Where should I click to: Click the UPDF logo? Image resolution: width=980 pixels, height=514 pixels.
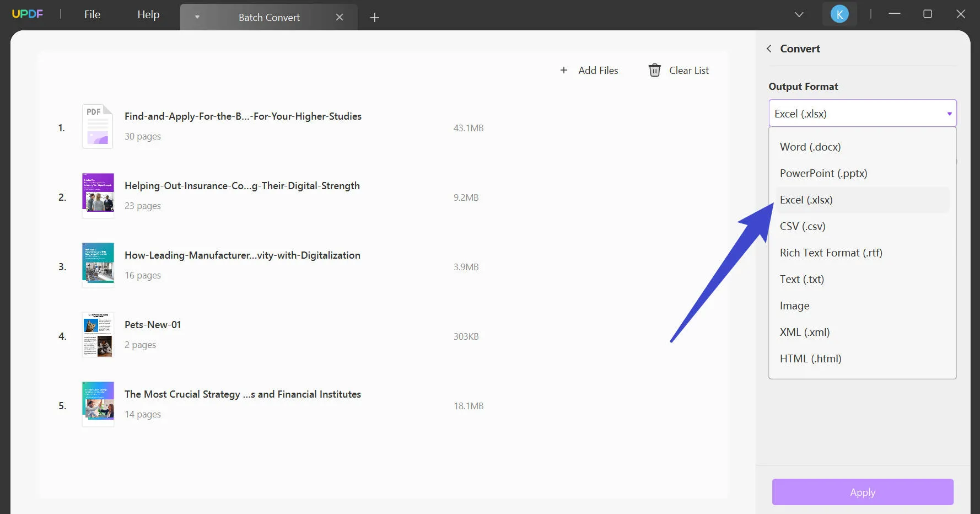click(x=28, y=14)
